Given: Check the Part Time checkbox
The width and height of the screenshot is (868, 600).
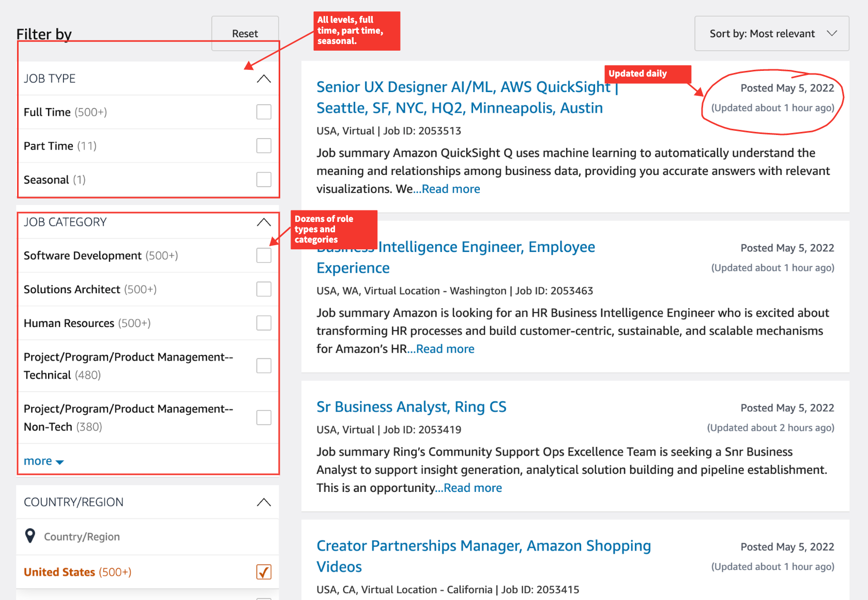Looking at the screenshot, I should tap(264, 146).
